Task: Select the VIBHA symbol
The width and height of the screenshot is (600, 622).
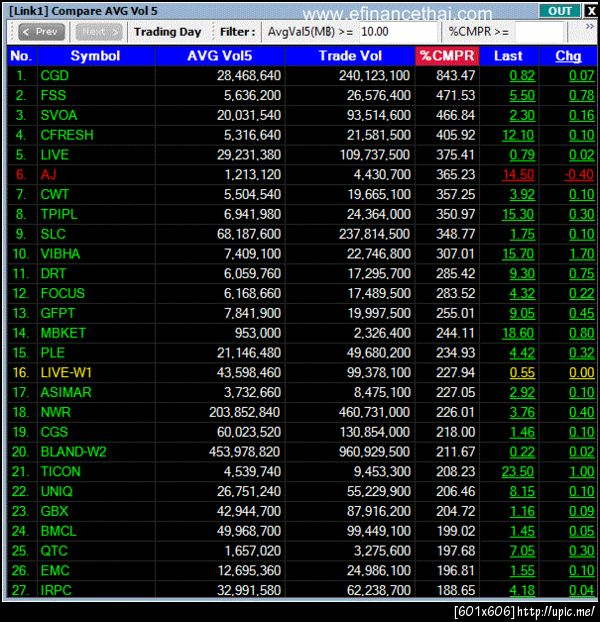Action: [x=60, y=254]
